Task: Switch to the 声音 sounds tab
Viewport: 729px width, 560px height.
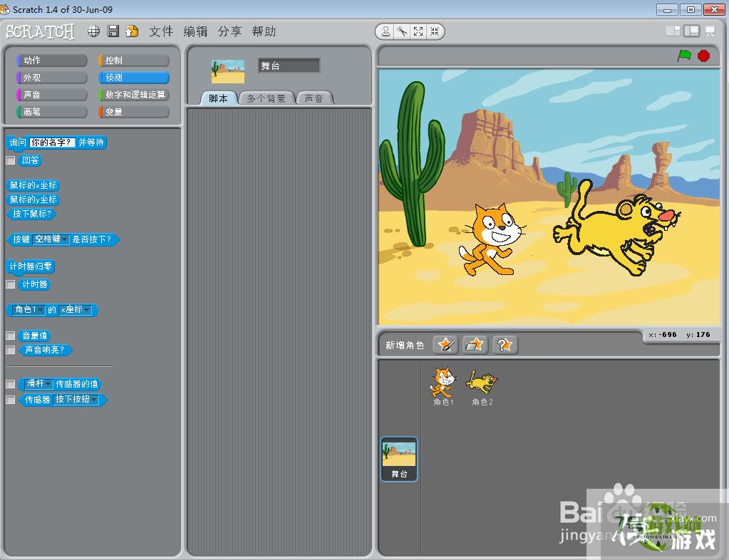Action: tap(314, 98)
